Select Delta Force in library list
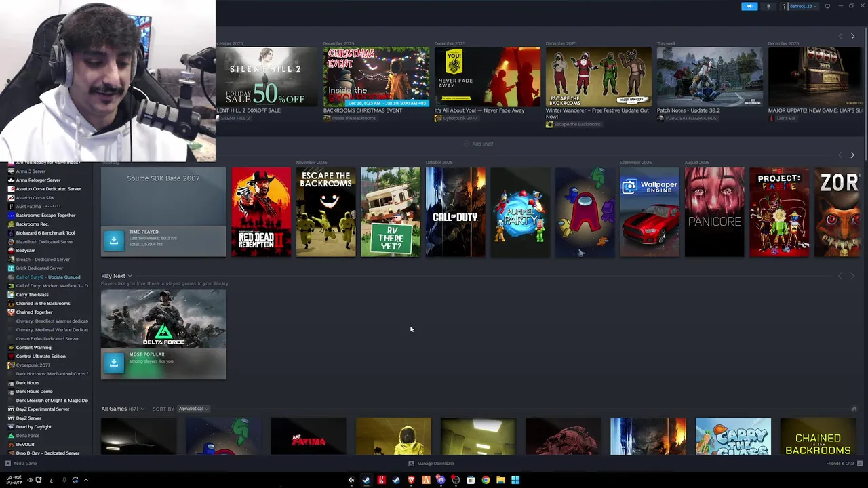Viewport: 868px width, 488px height. (28, 436)
